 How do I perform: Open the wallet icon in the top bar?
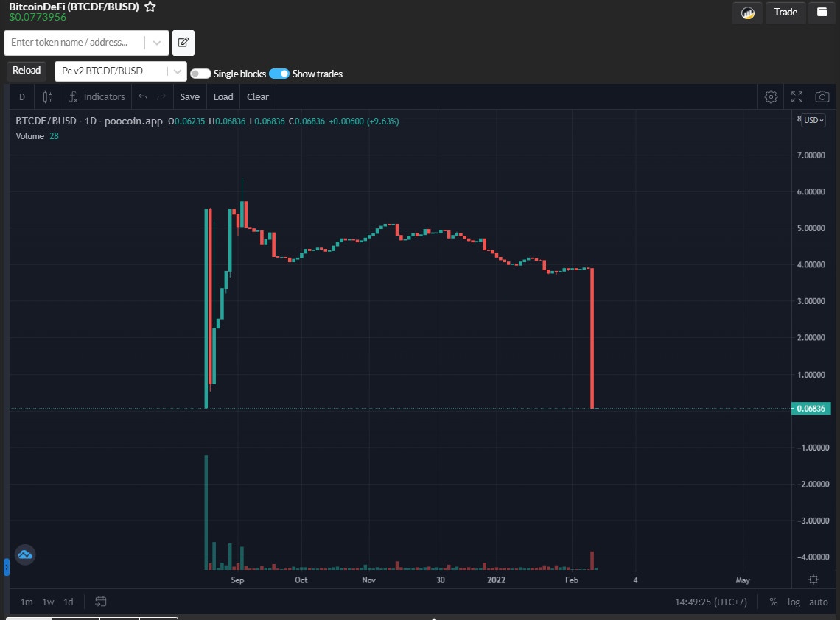point(822,13)
